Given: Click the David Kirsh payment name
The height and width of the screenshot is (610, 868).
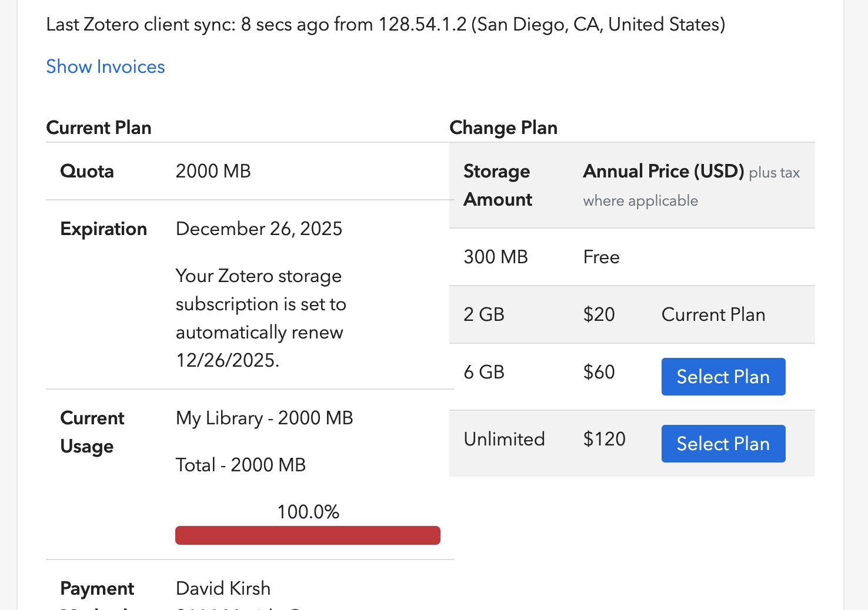Looking at the screenshot, I should pos(223,588).
